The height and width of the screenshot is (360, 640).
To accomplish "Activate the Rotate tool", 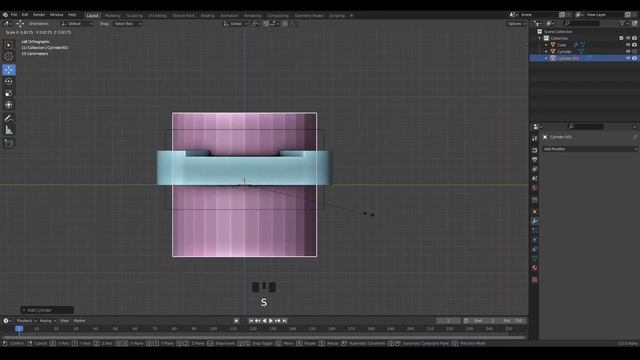I will (x=9, y=81).
